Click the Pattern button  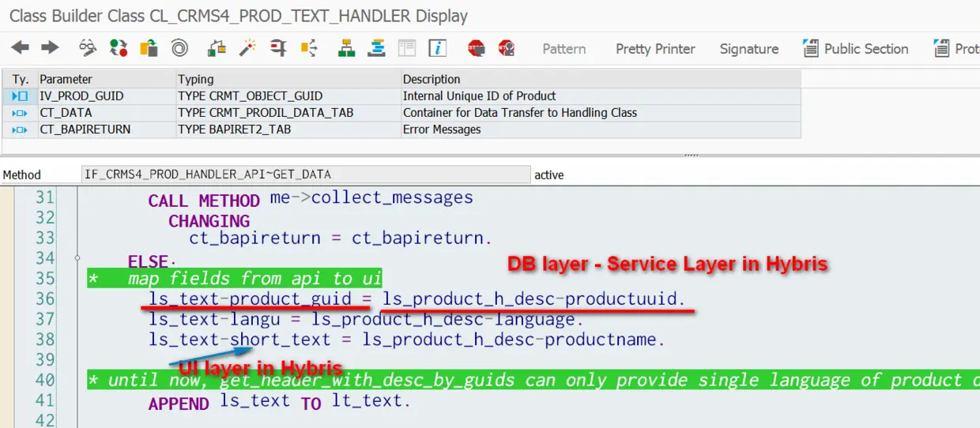coord(564,49)
